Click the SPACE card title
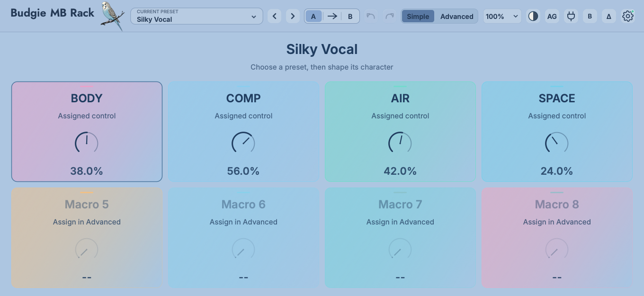644x296 pixels. click(557, 98)
